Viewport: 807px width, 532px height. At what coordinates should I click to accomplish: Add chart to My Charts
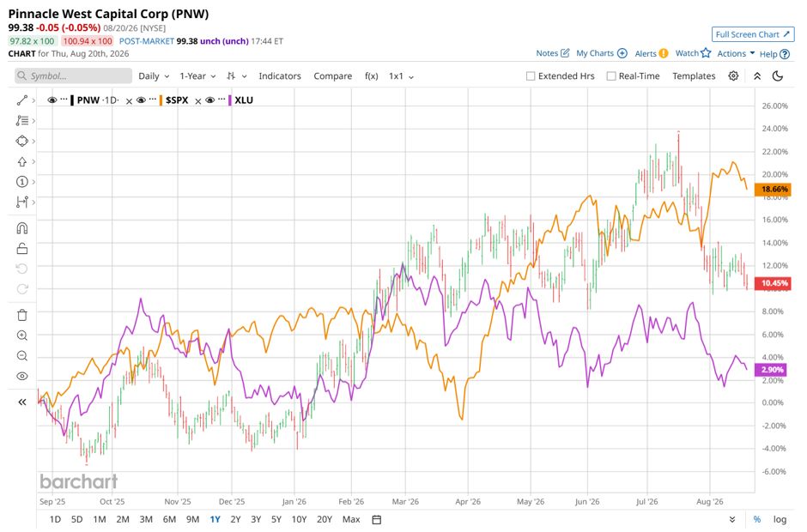pos(622,53)
